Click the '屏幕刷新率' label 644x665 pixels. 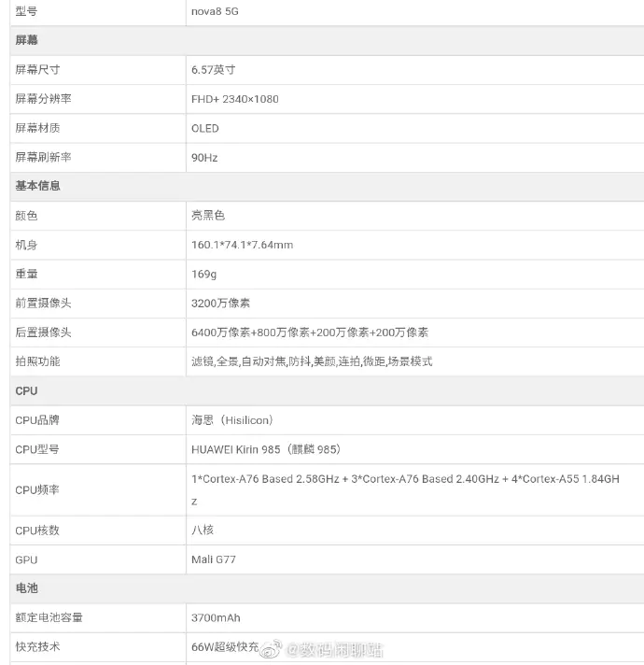point(43,157)
